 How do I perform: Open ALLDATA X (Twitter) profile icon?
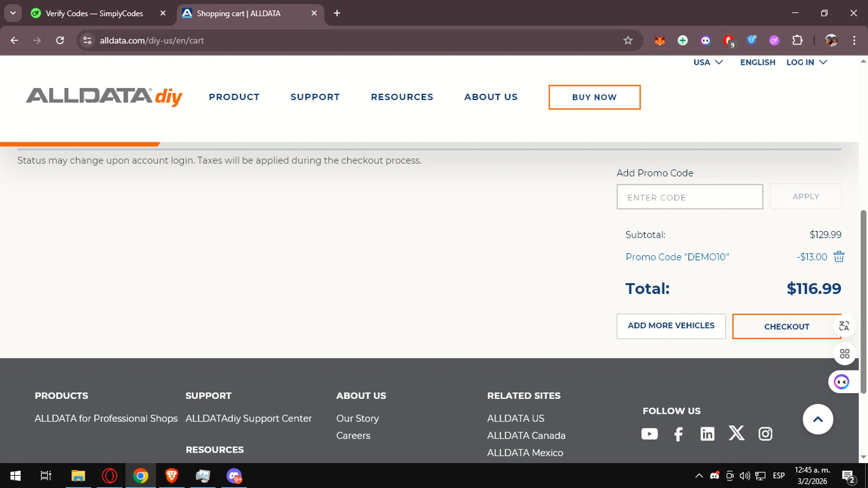click(736, 433)
